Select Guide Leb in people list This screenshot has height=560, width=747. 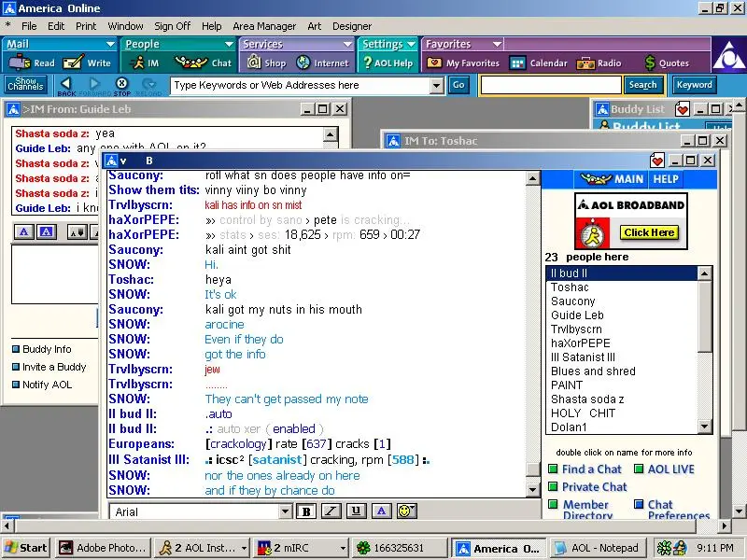tap(577, 315)
